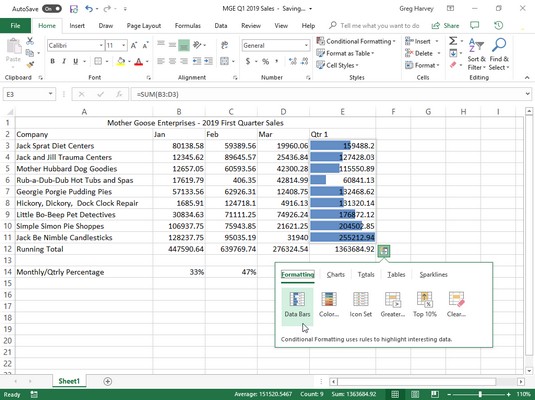Click Decrease Decimal icon
Image resolution: width=535 pixels, height=400 pixels.
point(305,62)
